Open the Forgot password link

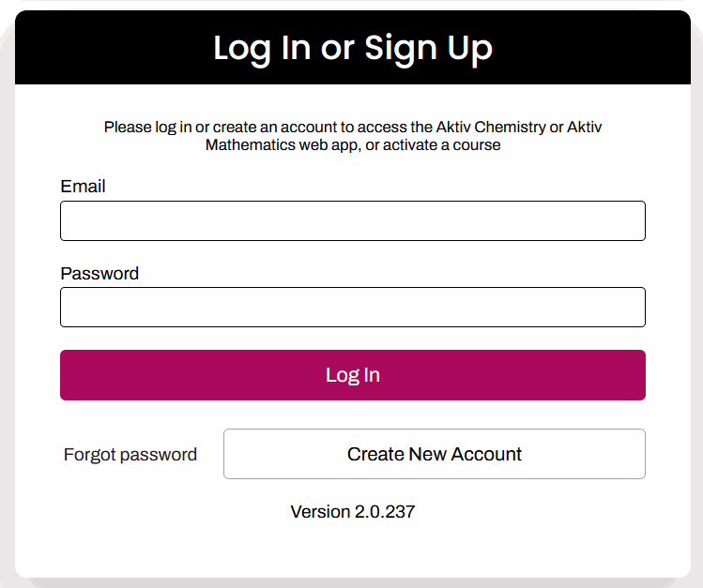click(130, 455)
